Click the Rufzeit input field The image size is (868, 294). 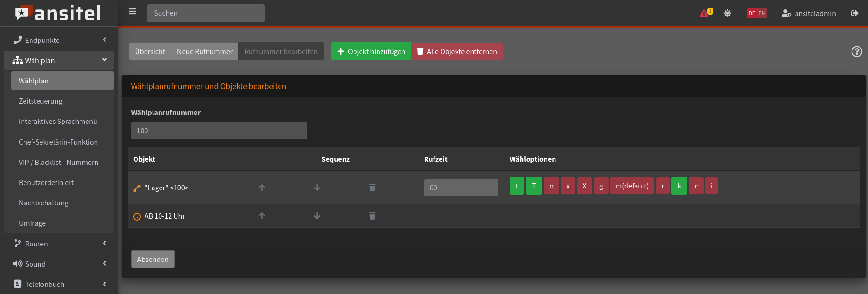pyautogui.click(x=461, y=188)
